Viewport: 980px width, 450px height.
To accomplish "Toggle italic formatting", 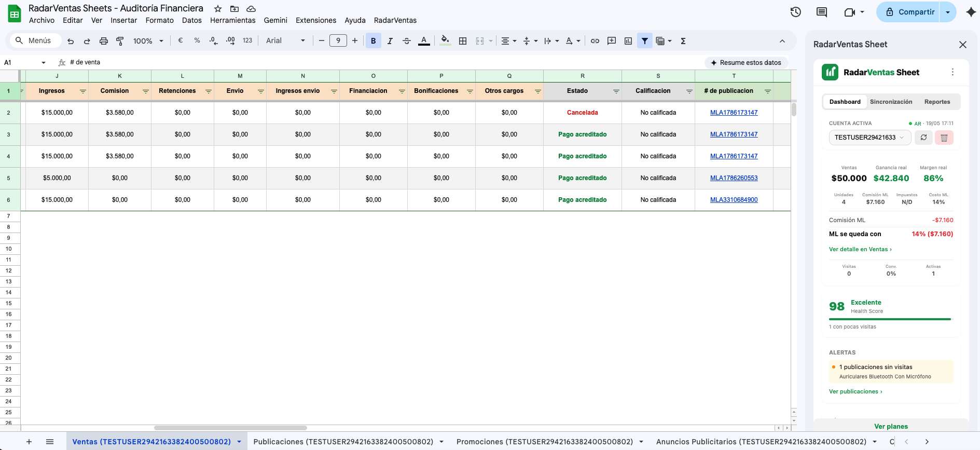I will (390, 40).
